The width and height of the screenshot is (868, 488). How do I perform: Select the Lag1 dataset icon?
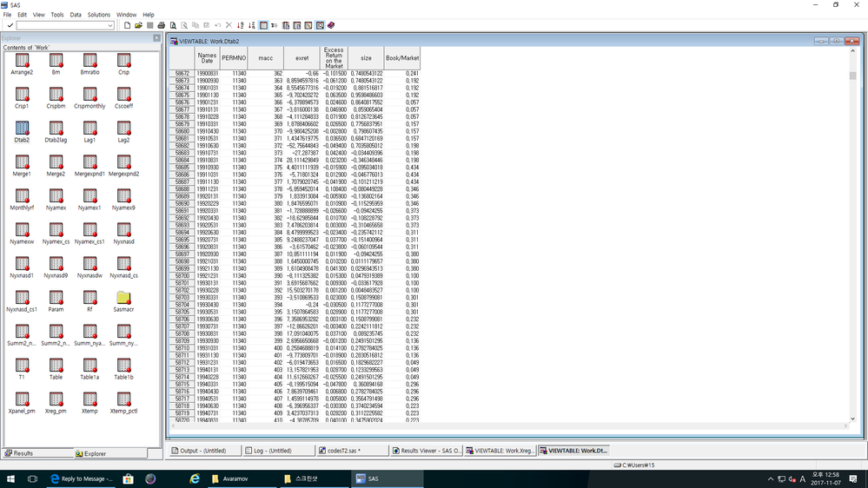89,128
